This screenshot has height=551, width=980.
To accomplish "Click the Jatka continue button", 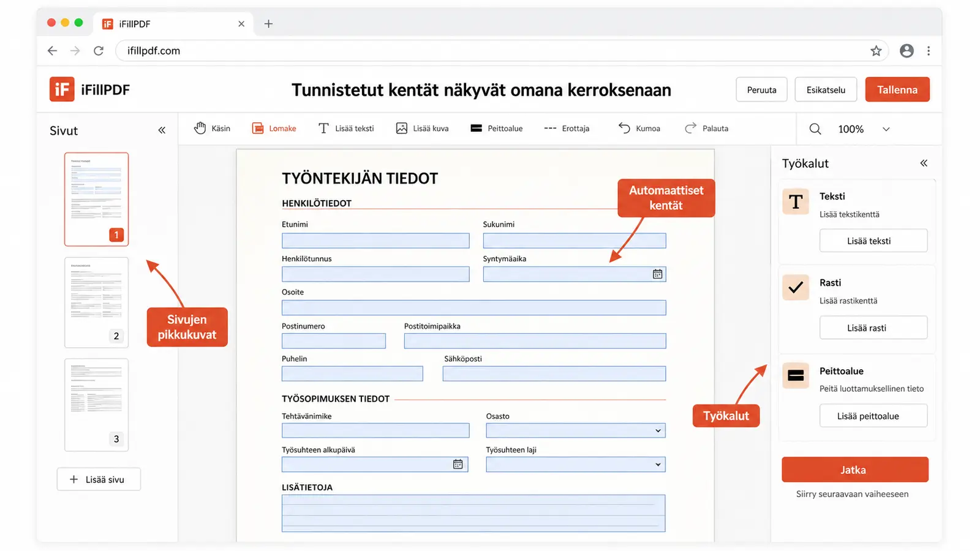I will pyautogui.click(x=855, y=470).
